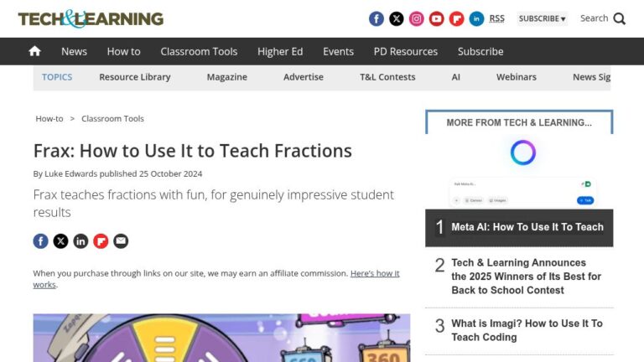
Task: Share this article on Flipboard
Action: point(101,241)
